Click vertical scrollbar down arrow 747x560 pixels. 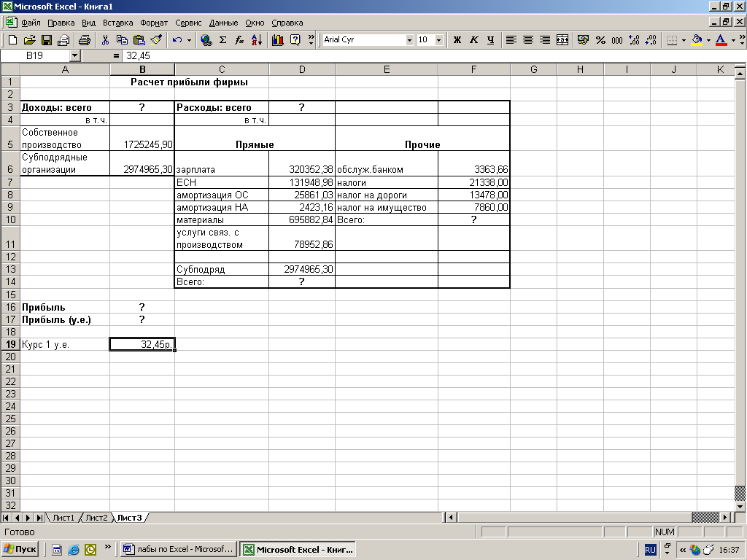(740, 507)
